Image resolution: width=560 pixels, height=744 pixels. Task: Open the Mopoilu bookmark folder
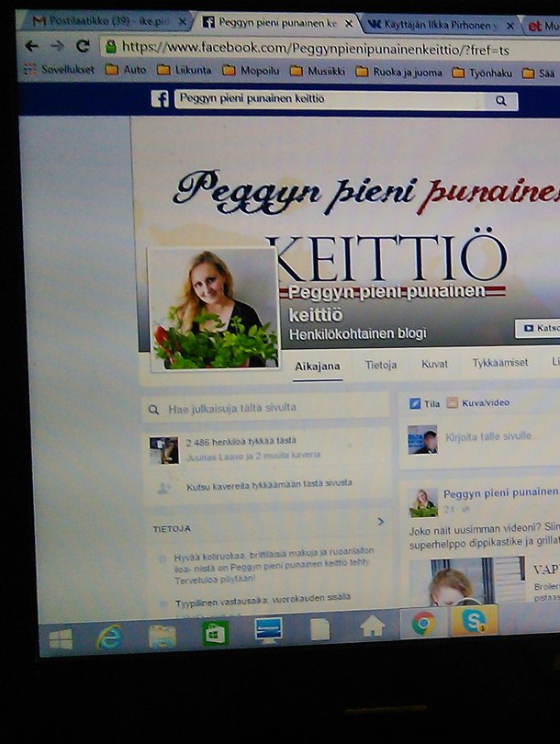tap(251, 71)
